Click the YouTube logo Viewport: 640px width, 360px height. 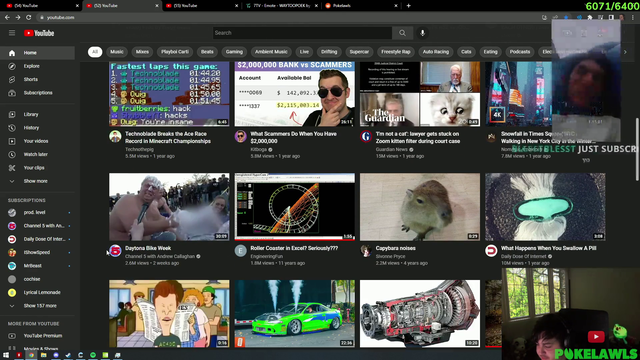[x=39, y=33]
